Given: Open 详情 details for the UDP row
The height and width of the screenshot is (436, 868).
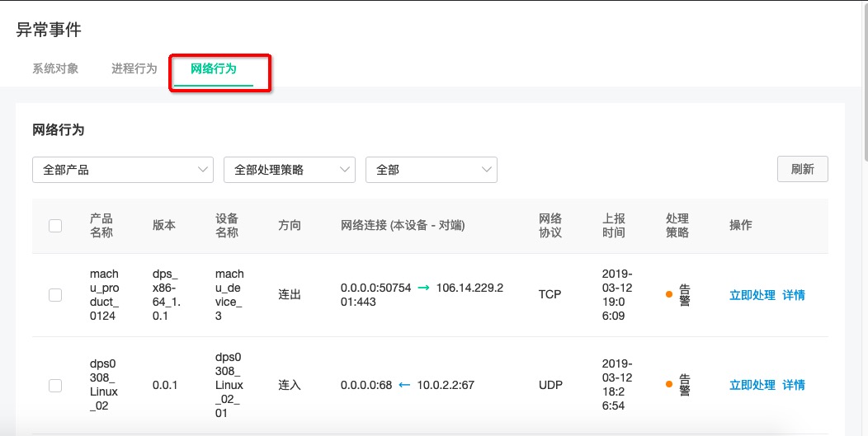Looking at the screenshot, I should (794, 385).
